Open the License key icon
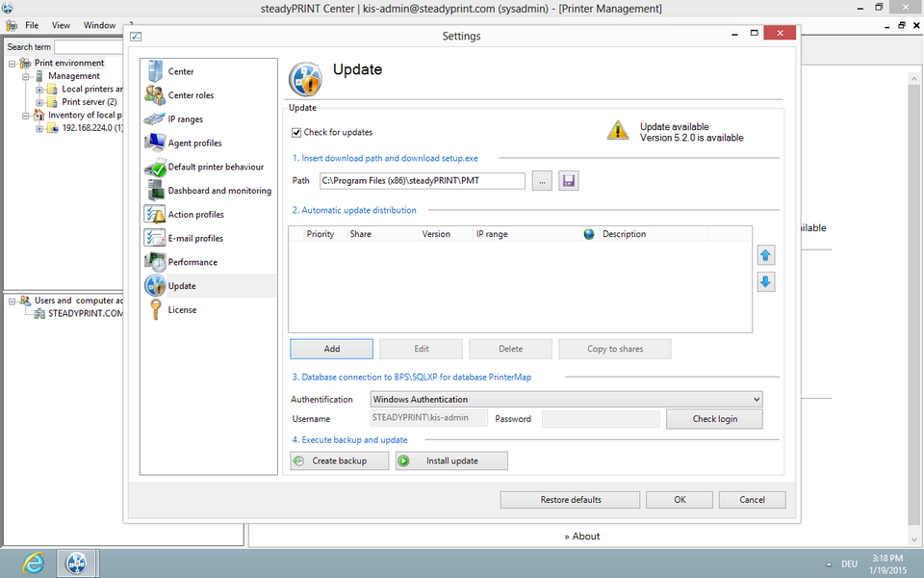 155,309
